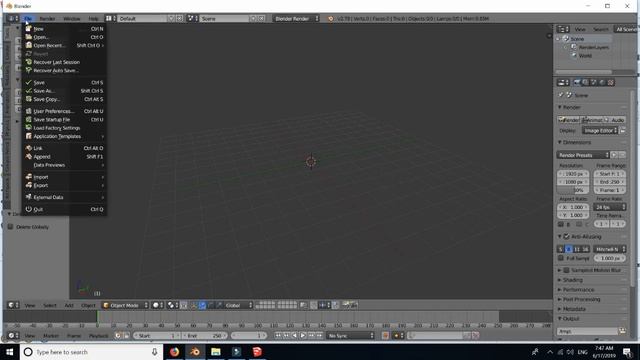This screenshot has width=640, height=360.
Task: Select RenderLayers in the outliner
Action: (593, 47)
